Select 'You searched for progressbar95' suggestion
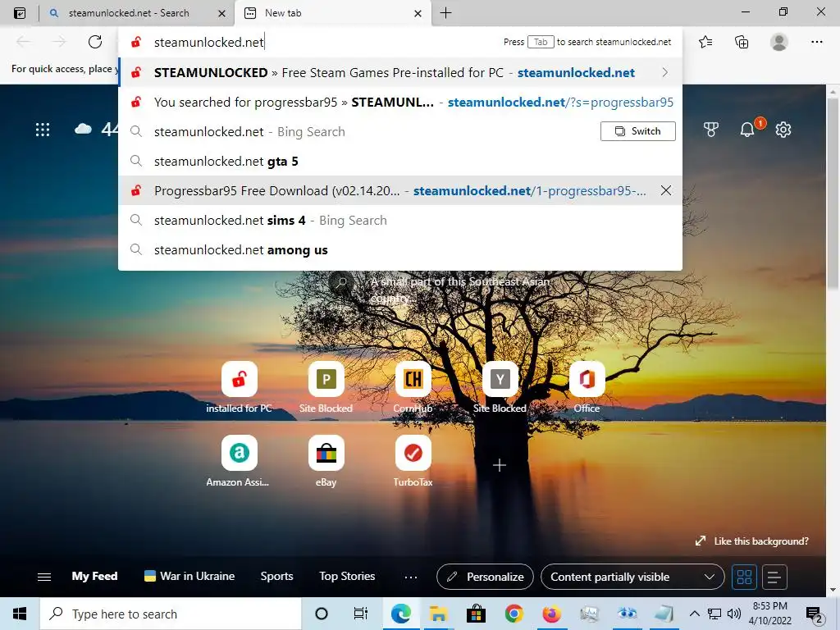840x630 pixels. point(400,102)
